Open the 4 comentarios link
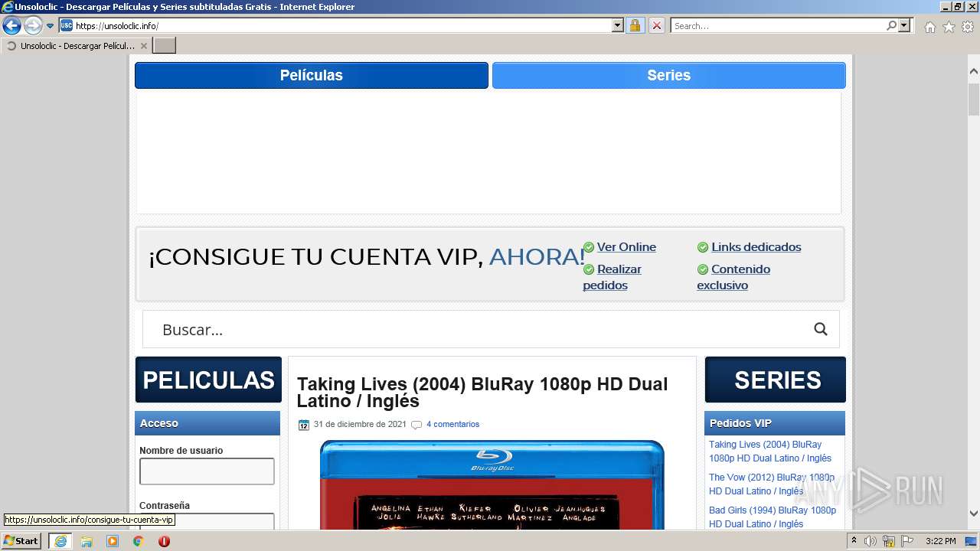 [x=452, y=424]
